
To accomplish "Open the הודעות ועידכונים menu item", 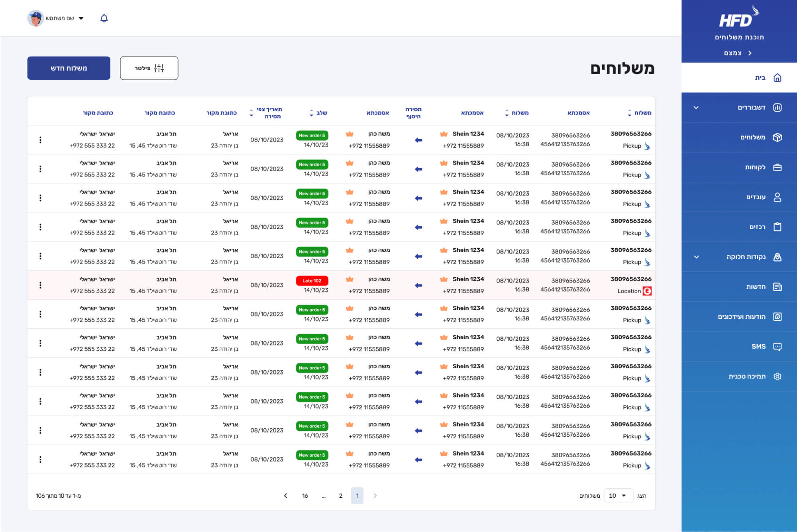I will coord(742,317).
